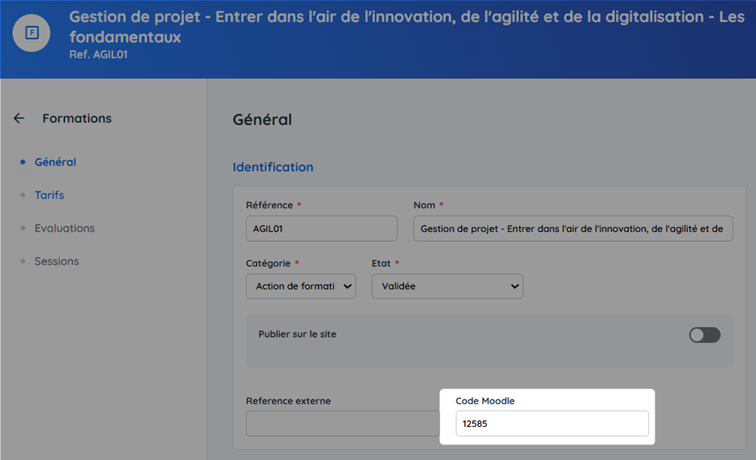This screenshot has height=460, width=756.
Task: Click the formation icon in the header
Action: pos(32,32)
